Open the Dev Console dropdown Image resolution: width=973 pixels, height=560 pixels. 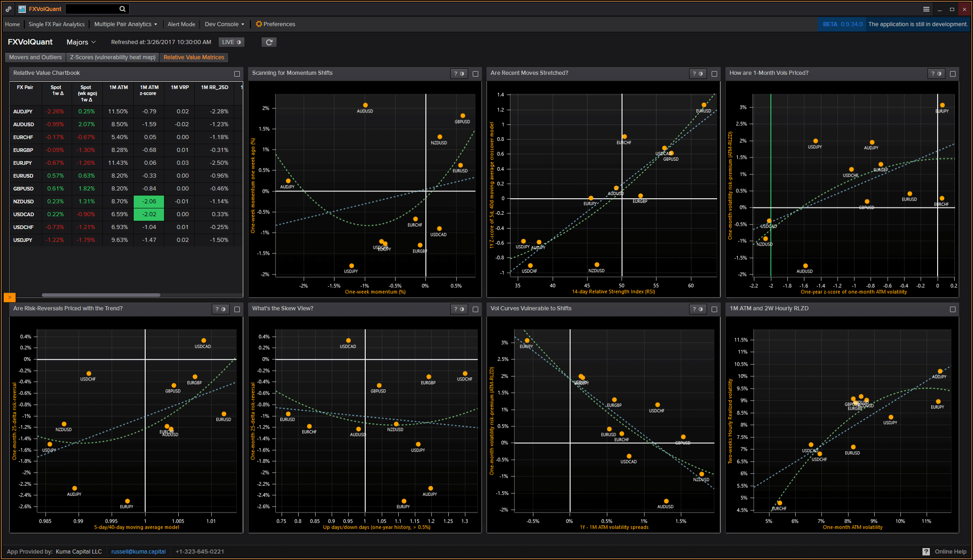224,24
